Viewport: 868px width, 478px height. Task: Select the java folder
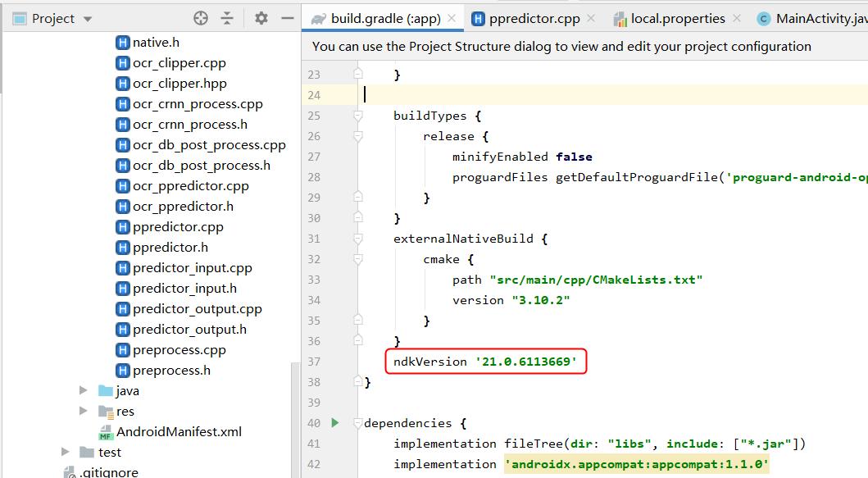[x=127, y=391]
